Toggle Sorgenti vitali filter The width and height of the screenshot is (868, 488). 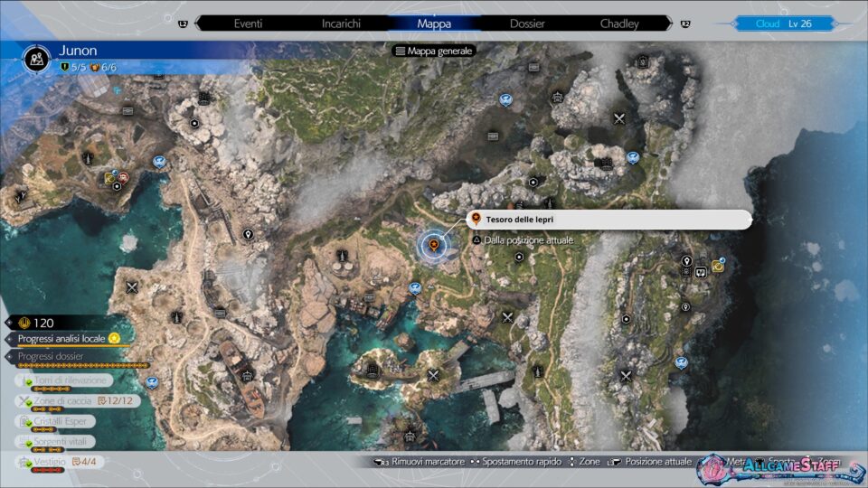[55, 442]
